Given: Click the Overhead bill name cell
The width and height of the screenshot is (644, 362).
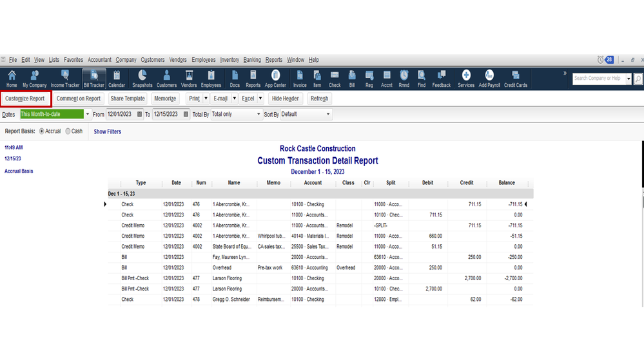Looking at the screenshot, I should click(222, 267).
